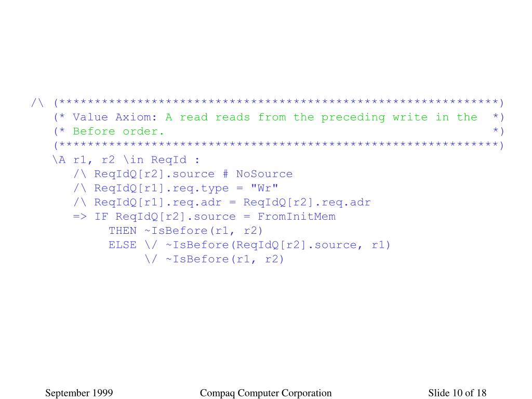Click the "Wr" string literal
Viewport: 532px width, 399px height.
click(x=264, y=188)
